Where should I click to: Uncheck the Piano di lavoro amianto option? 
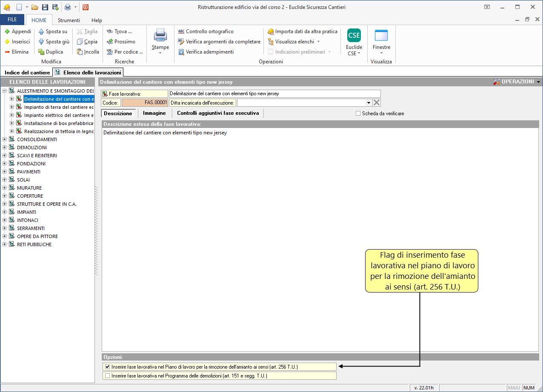(107, 366)
